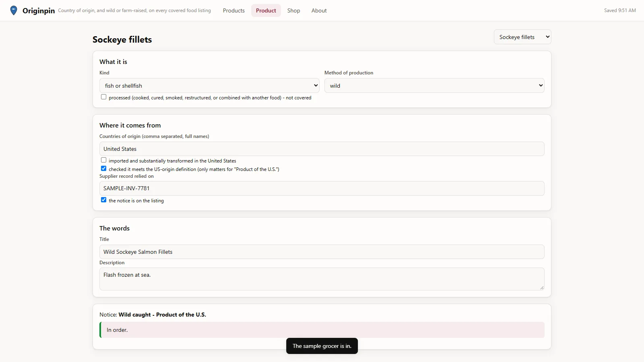Viewport: 644px width, 362px height.
Task: Go to the Shop tab
Action: click(294, 10)
